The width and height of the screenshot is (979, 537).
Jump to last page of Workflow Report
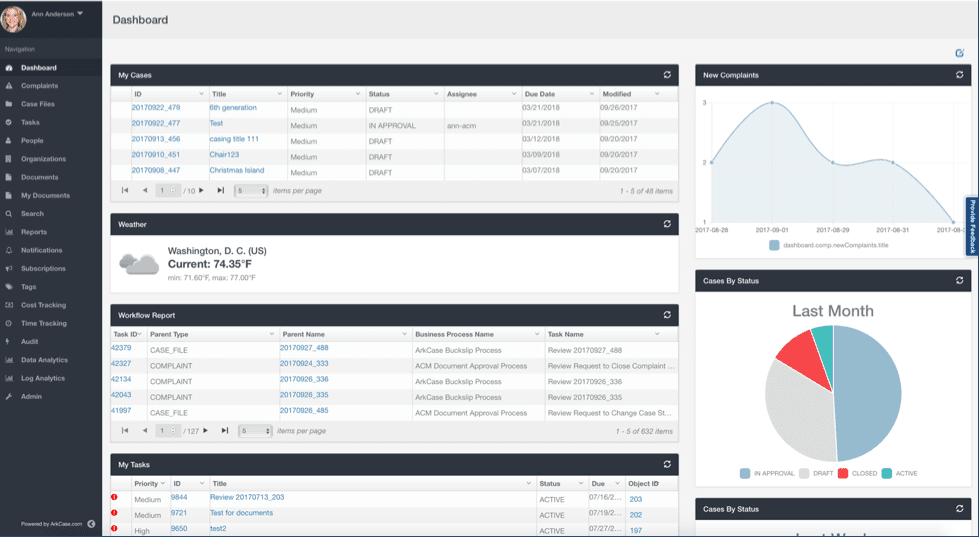[222, 431]
